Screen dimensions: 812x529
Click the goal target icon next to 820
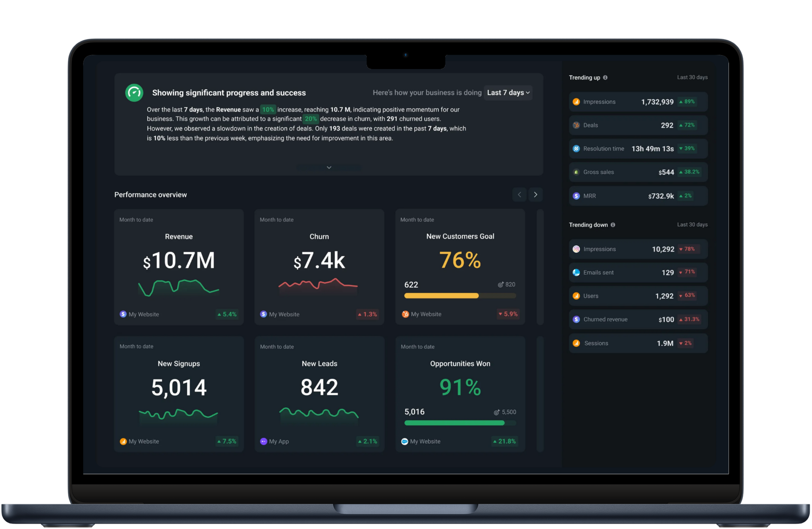501,284
